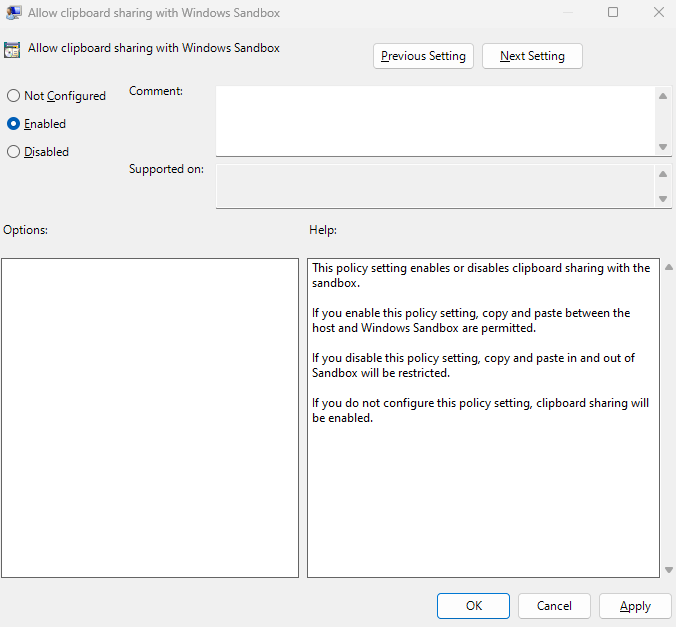Apply the policy changes
676x627 pixels.
click(635, 606)
